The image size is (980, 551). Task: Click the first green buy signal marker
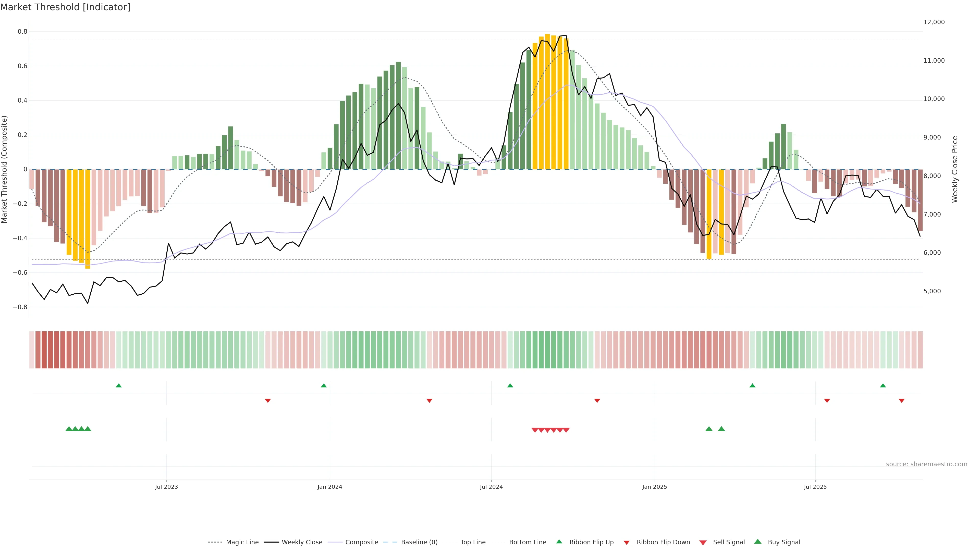tap(69, 429)
